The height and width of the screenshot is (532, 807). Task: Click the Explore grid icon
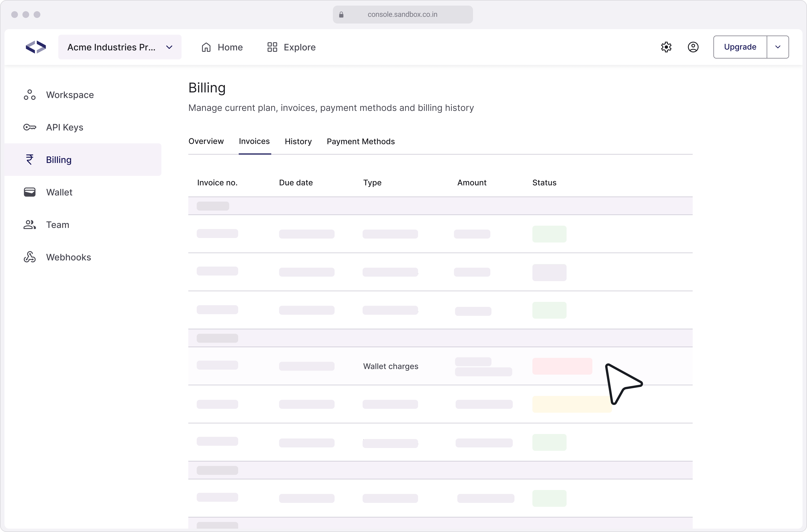coord(272,47)
